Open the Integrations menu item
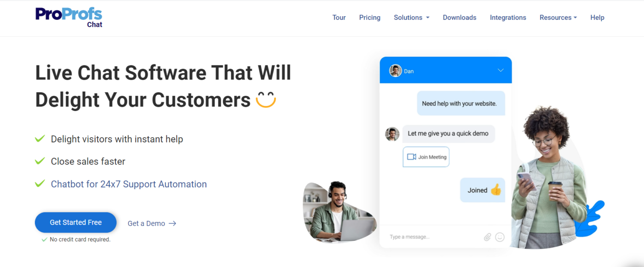The image size is (644, 267). pyautogui.click(x=508, y=17)
